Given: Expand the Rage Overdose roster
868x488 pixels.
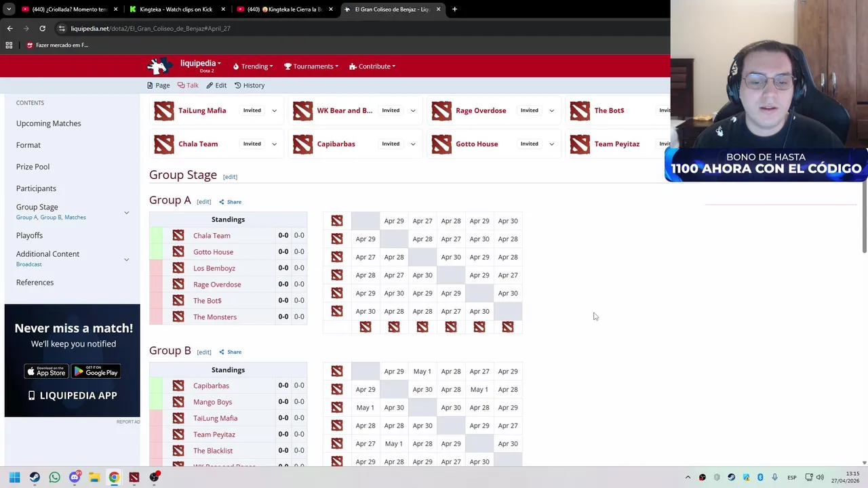Looking at the screenshot, I should click(551, 110).
